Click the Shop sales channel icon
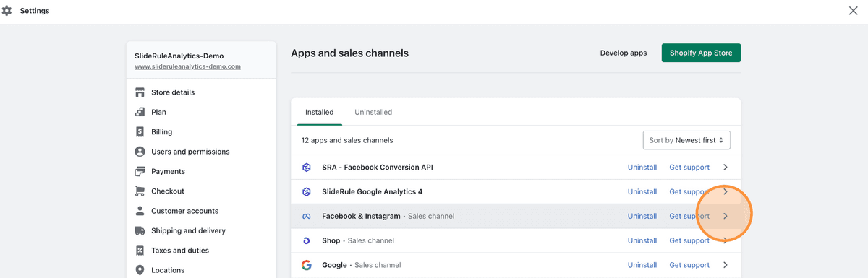 click(x=307, y=240)
